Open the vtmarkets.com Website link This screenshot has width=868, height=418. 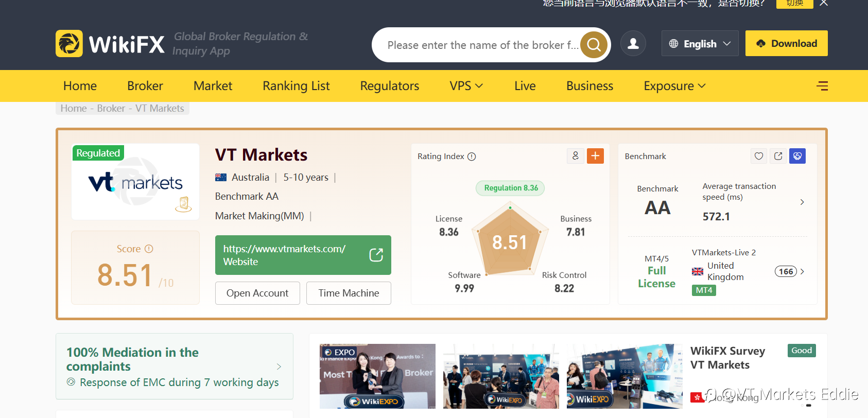[x=303, y=255]
